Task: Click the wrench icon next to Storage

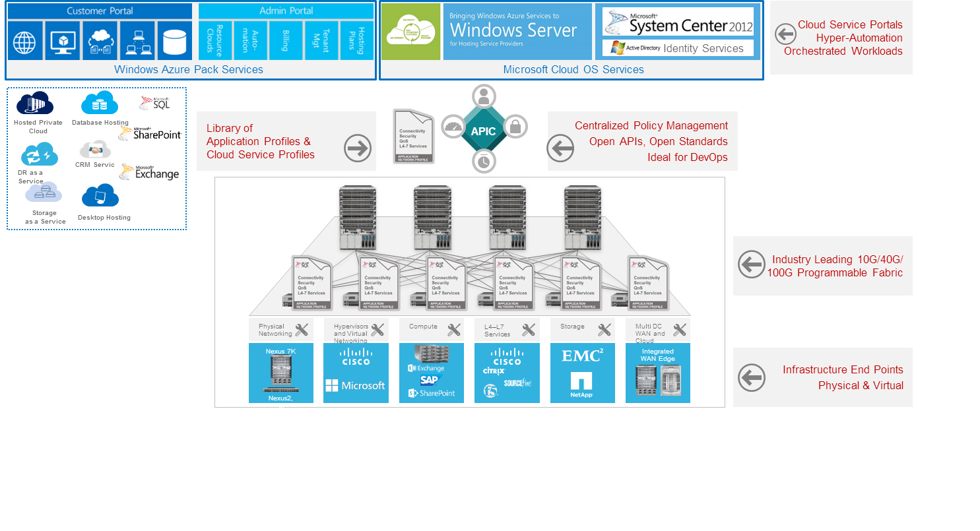Action: 604,330
